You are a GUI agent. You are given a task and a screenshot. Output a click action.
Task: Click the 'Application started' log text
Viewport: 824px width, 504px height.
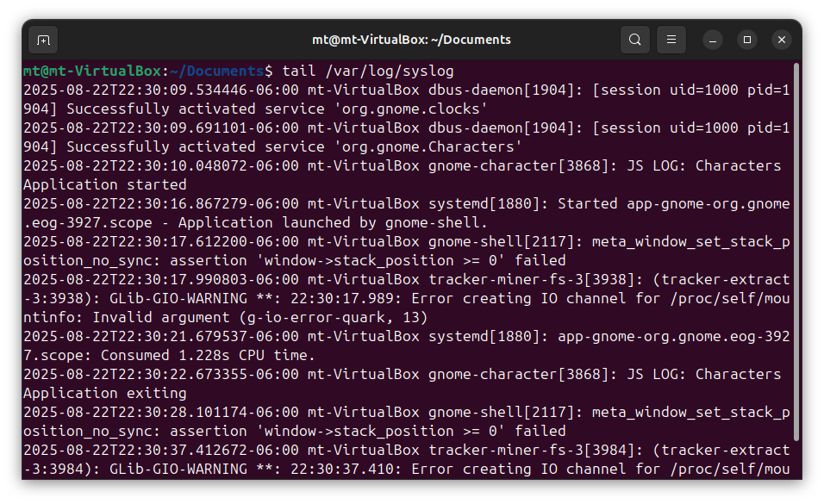tap(104, 184)
